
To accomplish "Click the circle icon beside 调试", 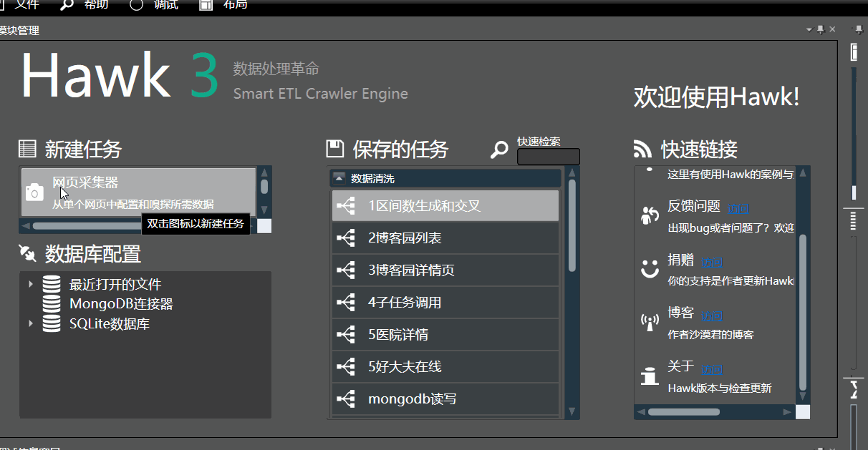I will coord(136,5).
